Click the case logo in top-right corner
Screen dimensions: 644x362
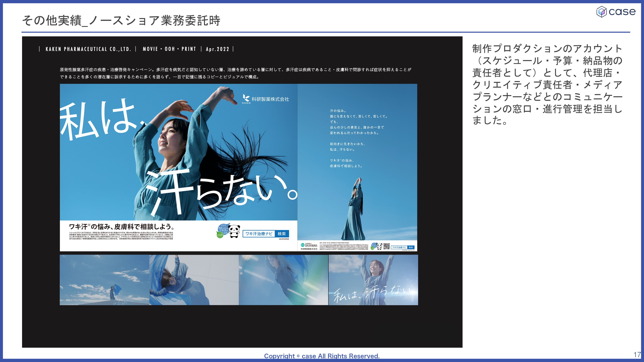[x=616, y=12]
